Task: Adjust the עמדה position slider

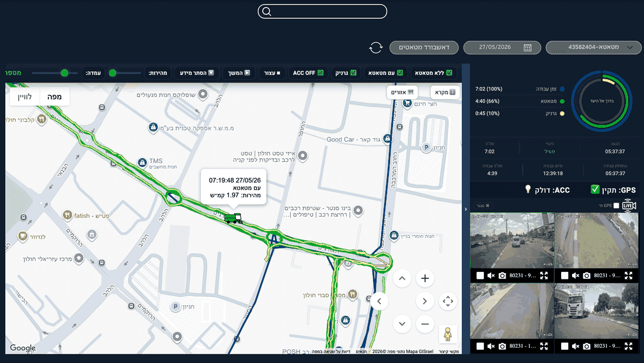Action: (x=55, y=73)
